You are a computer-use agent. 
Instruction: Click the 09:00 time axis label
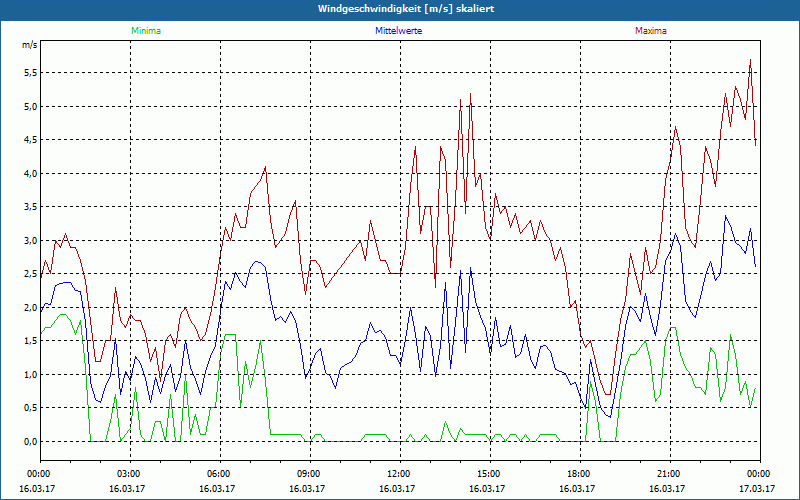pyautogui.click(x=308, y=474)
